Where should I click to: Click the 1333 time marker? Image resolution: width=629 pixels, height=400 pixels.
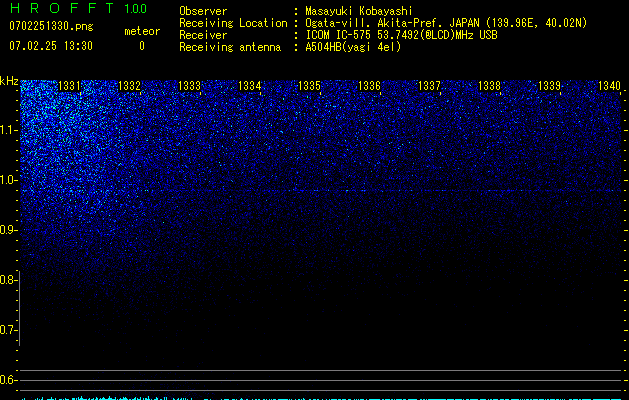189,86
